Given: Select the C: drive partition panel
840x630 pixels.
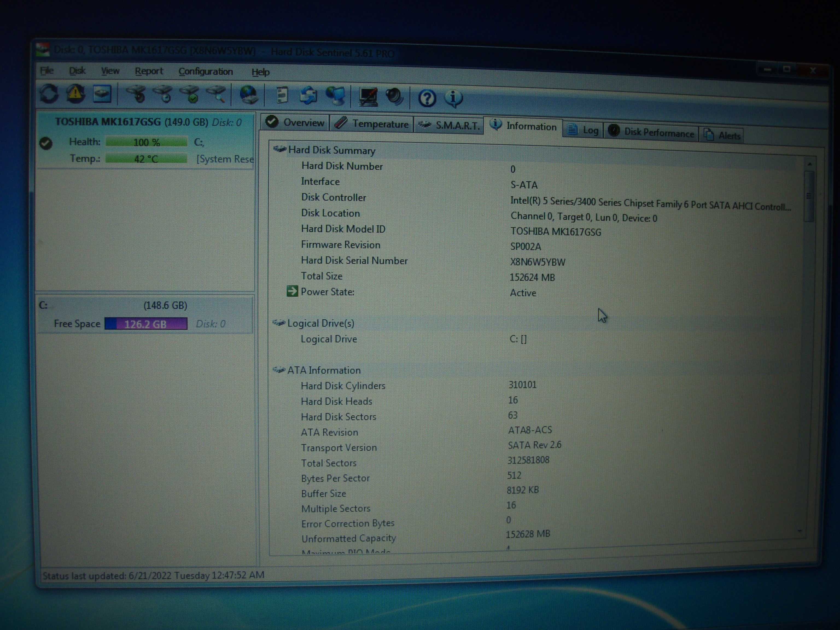Looking at the screenshot, I should pos(145,315).
